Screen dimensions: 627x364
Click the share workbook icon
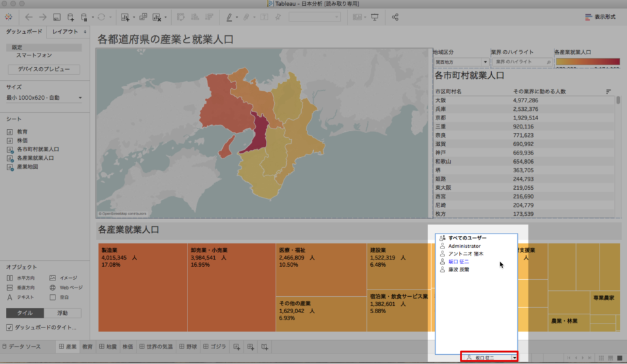(x=395, y=17)
